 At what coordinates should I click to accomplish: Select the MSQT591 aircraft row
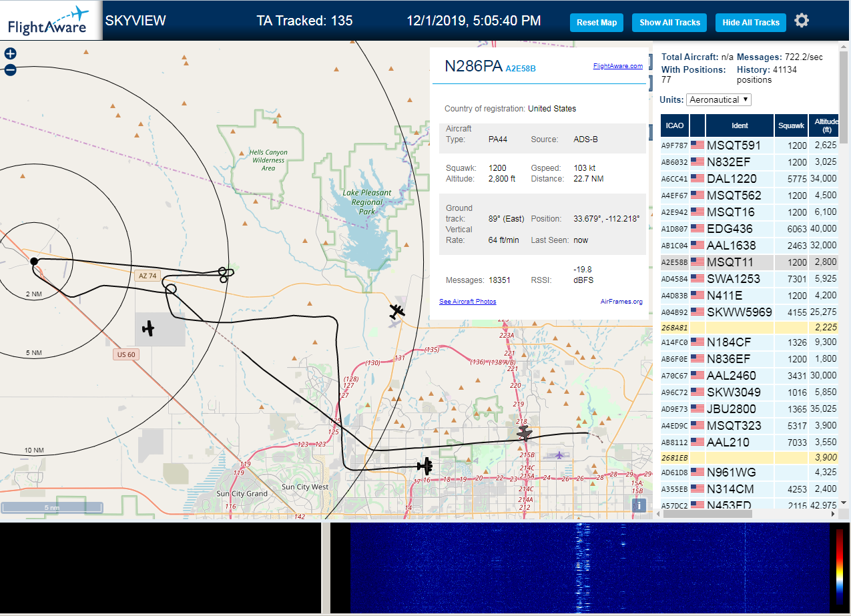point(750,145)
